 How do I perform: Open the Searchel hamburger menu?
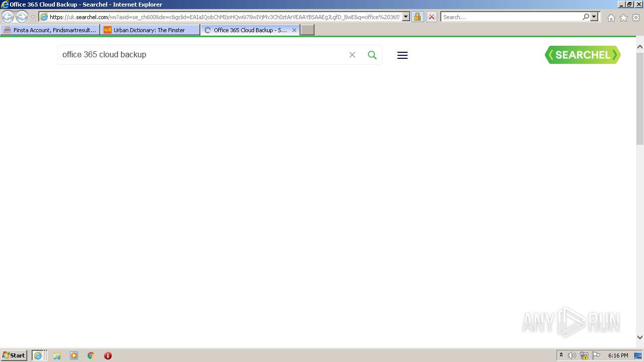pyautogui.click(x=403, y=55)
